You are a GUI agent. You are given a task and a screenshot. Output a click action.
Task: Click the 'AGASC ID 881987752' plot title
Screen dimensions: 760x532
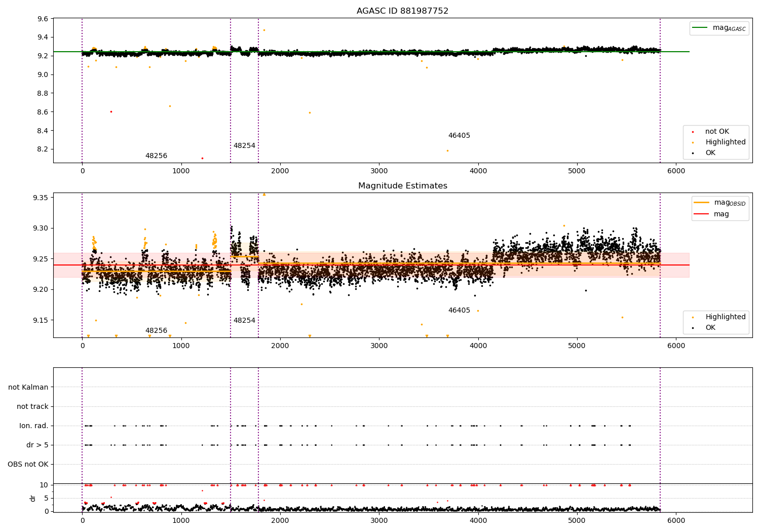point(402,11)
